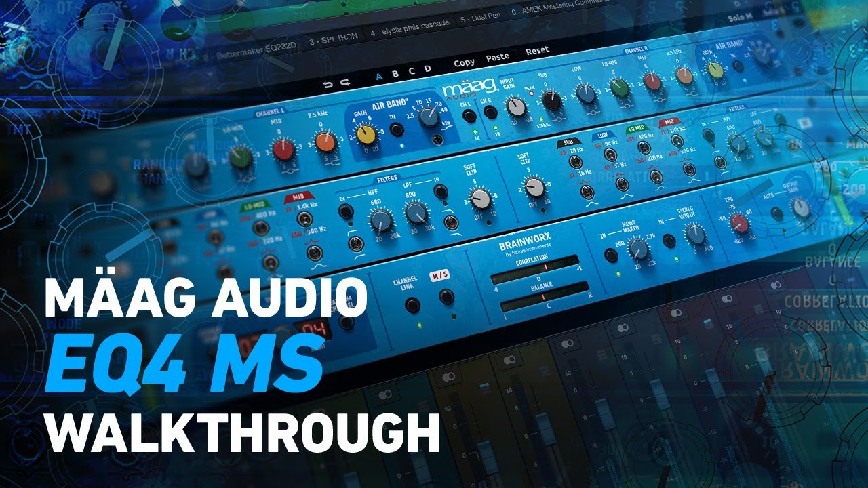
Task: Click Channel R red MID knob
Action: [x=651, y=82]
